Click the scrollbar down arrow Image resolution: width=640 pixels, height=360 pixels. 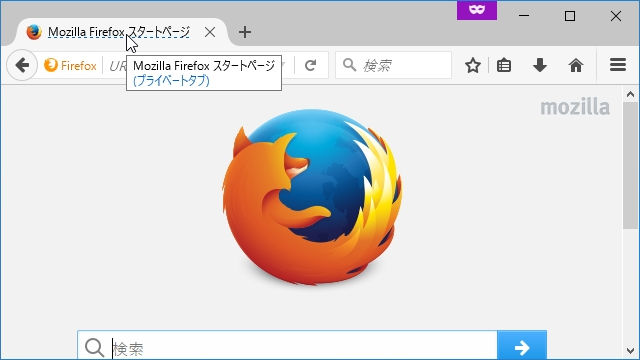630,350
